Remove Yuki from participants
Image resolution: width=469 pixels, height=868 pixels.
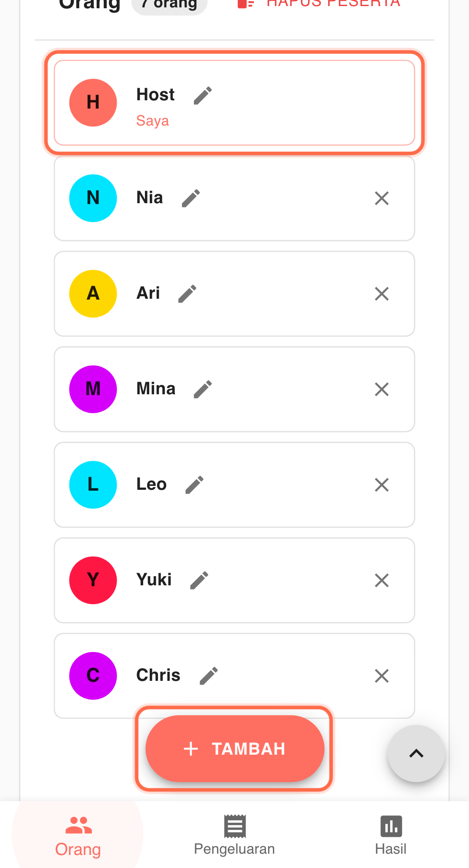tap(381, 580)
